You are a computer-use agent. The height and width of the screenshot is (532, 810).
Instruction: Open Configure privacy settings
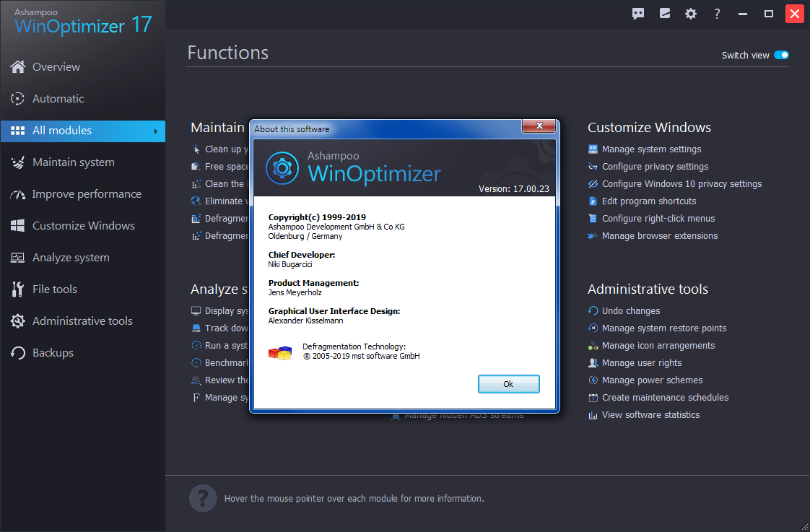(655, 166)
